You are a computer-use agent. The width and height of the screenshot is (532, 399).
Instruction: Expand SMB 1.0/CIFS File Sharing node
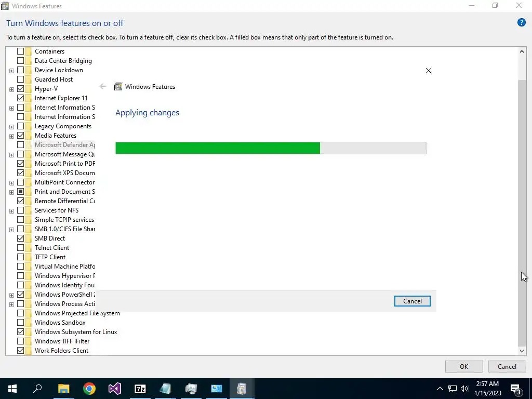pyautogui.click(x=11, y=229)
